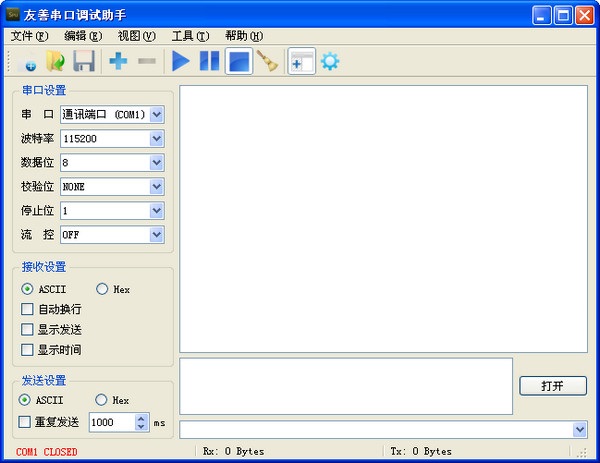The width and height of the screenshot is (600, 463).
Task: Click the blue plus add icon
Action: [118, 62]
